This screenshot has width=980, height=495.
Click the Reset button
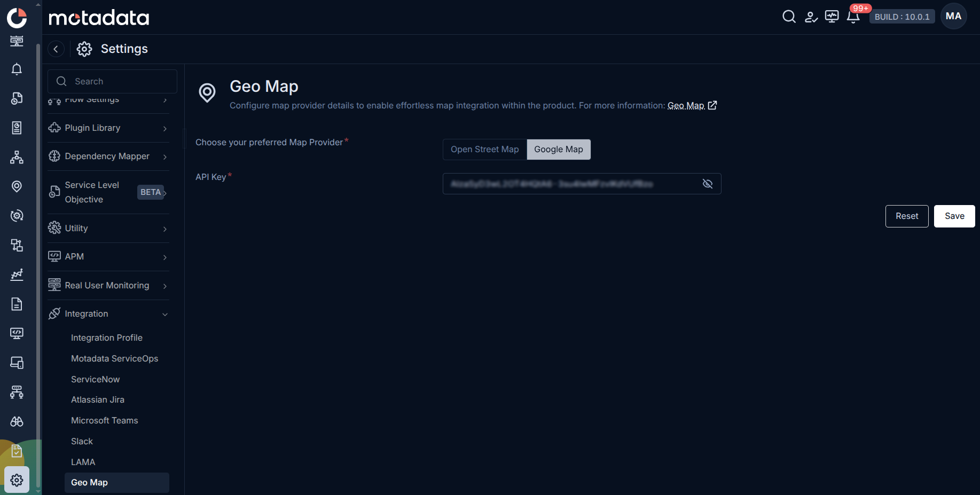click(907, 216)
